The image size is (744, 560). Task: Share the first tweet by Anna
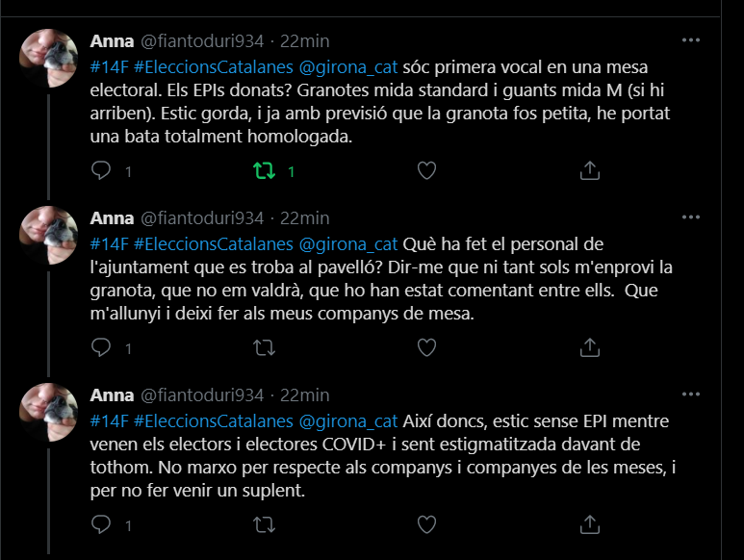click(589, 171)
